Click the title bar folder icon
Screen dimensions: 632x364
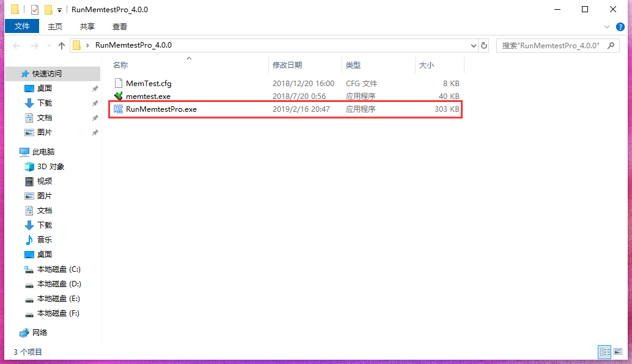(15, 9)
